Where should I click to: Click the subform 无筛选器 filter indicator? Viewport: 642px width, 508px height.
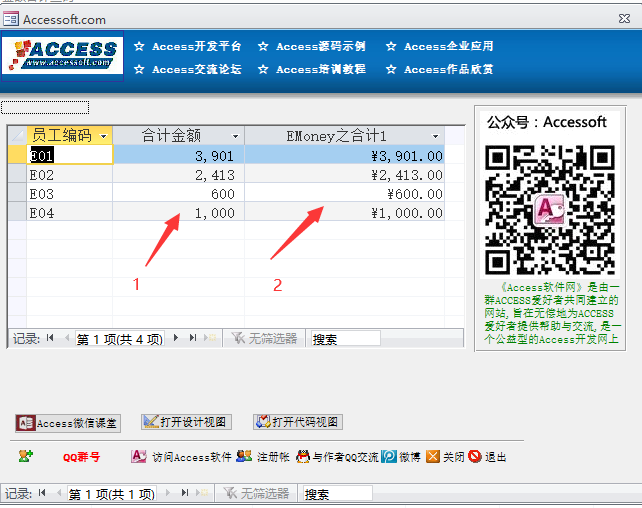point(264,339)
